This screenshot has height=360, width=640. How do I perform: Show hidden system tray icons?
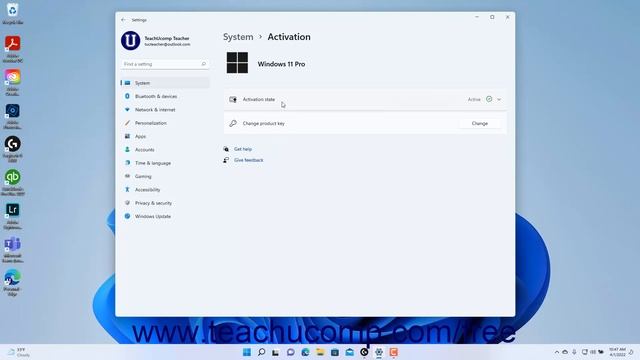pyautogui.click(x=557, y=352)
